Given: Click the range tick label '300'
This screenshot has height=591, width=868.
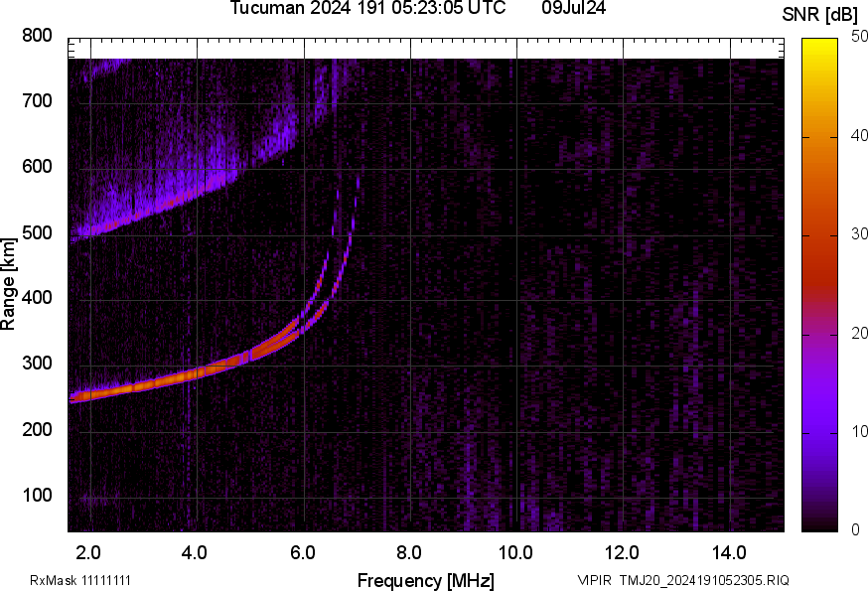Looking at the screenshot, I should point(37,364).
